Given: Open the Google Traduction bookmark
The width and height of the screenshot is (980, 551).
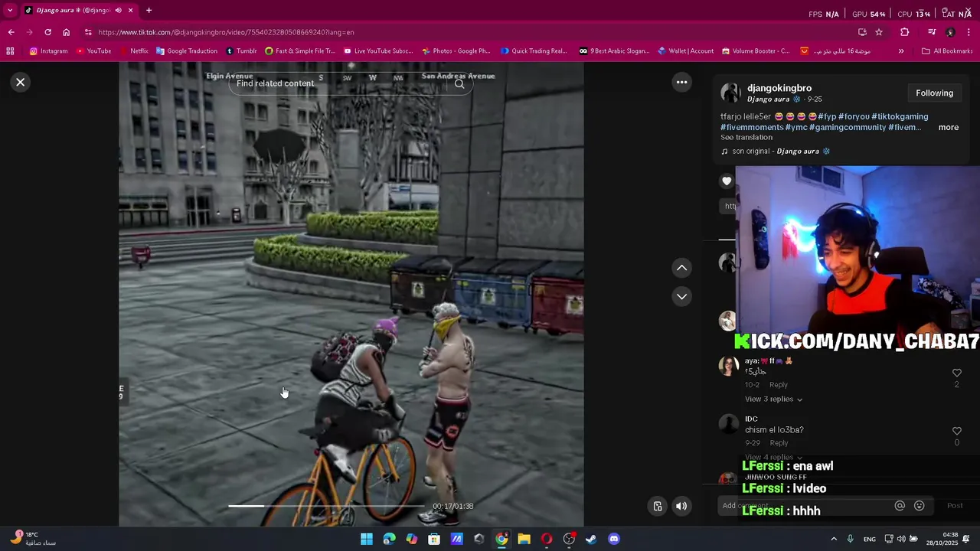Looking at the screenshot, I should [187, 51].
